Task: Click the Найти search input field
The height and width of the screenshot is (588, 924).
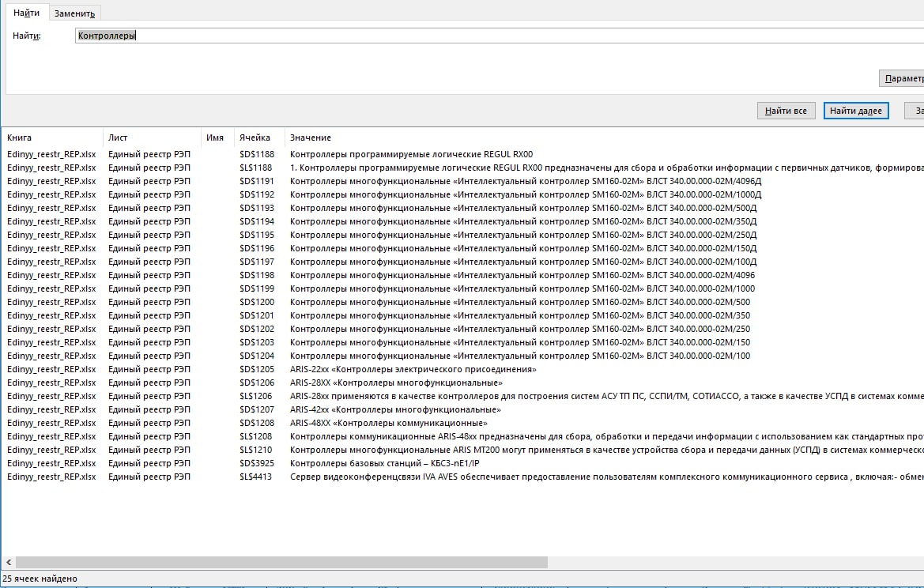Action: pyautogui.click(x=500, y=36)
